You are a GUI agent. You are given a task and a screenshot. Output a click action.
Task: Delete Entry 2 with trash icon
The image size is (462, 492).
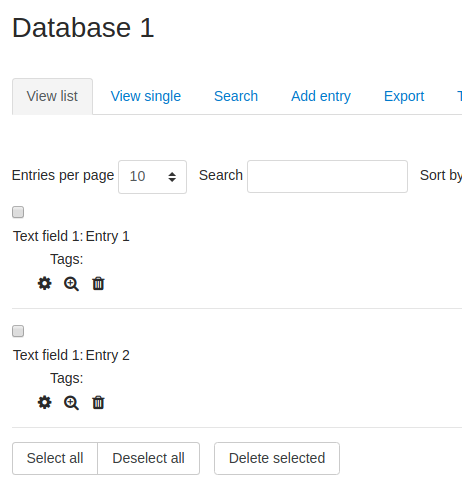[x=98, y=403]
